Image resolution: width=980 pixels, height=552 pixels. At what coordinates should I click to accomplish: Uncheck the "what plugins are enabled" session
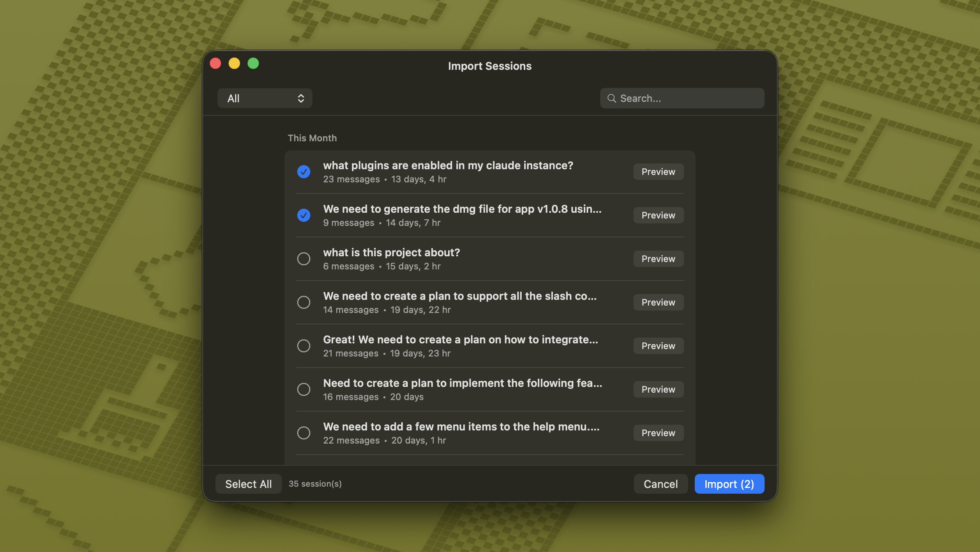(x=304, y=171)
